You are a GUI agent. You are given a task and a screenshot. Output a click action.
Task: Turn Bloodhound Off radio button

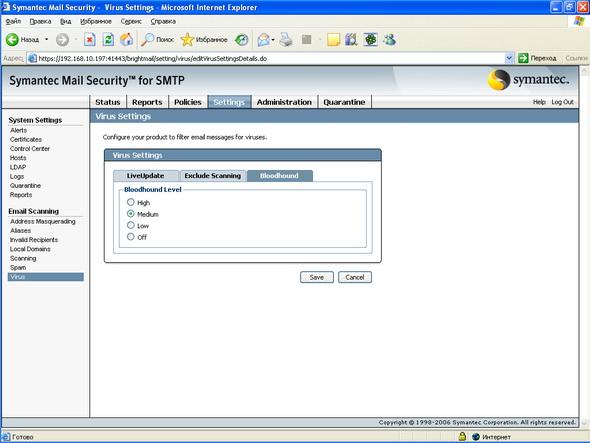[131, 236]
